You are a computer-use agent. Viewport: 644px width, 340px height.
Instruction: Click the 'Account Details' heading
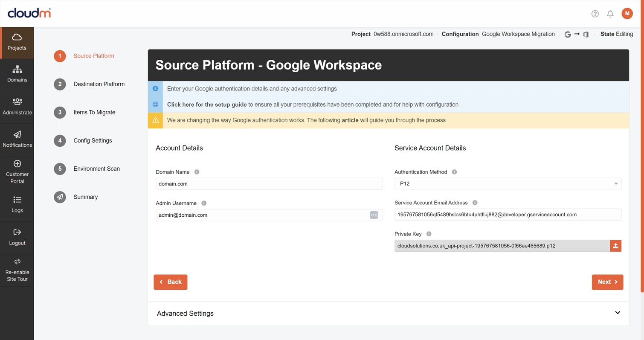179,148
